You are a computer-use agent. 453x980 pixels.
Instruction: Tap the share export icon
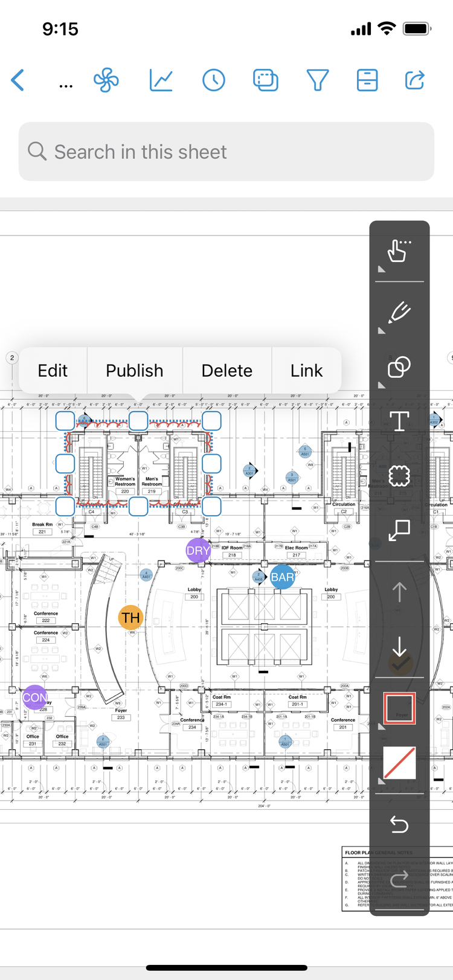[x=414, y=80]
